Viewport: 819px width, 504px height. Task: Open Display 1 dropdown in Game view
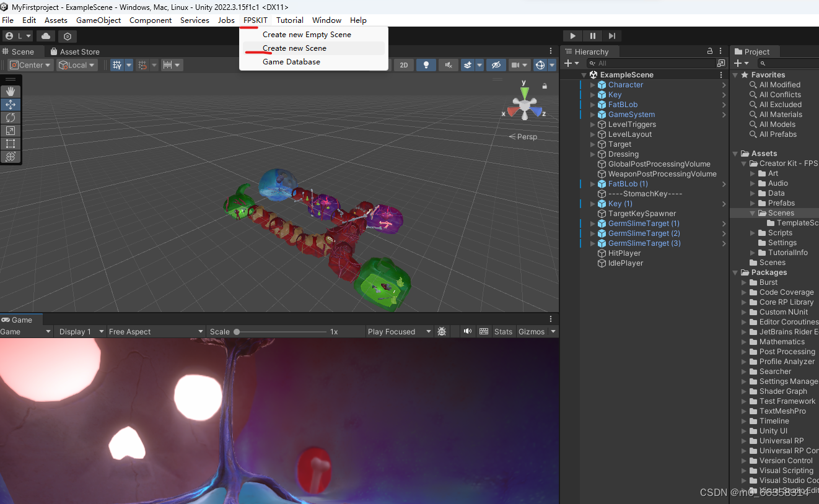pyautogui.click(x=80, y=332)
